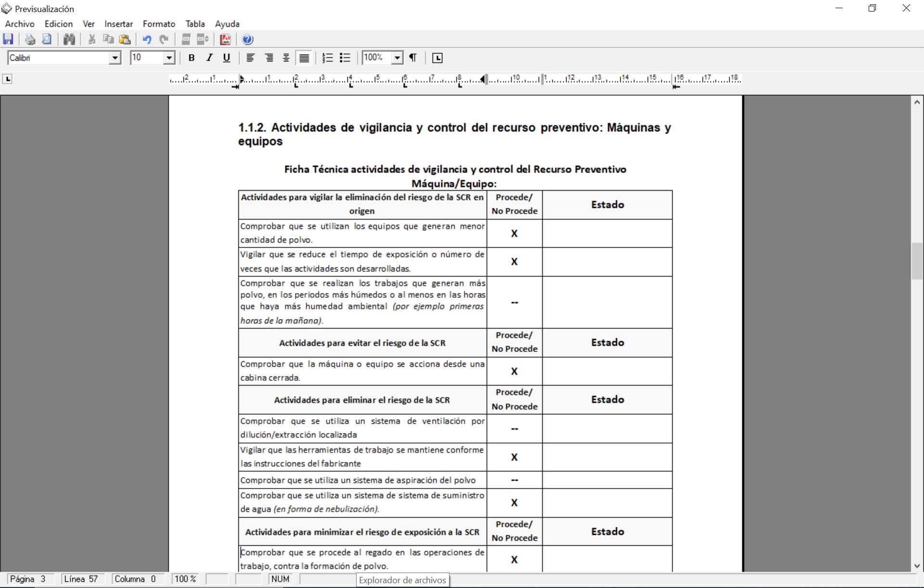Viewport: 924px width, 588px height.
Task: Cut selection with scissors icon
Action: click(x=91, y=39)
